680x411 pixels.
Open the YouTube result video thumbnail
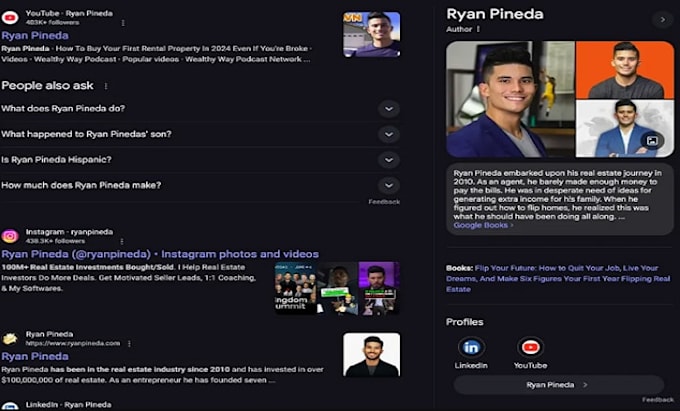(x=372, y=34)
